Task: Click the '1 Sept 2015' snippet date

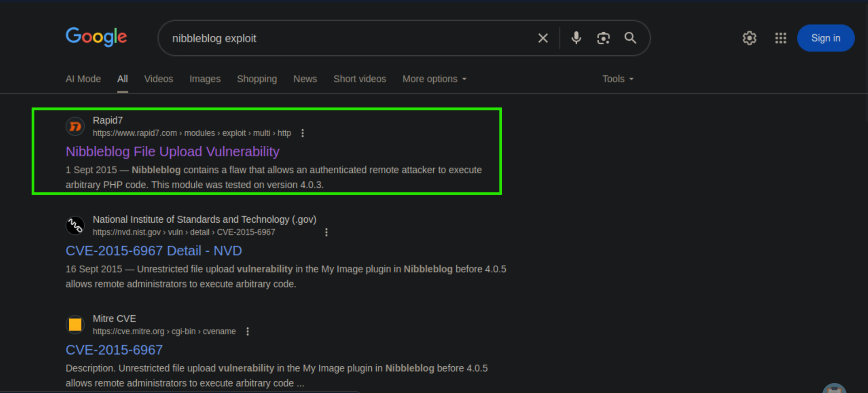Action: tap(91, 170)
